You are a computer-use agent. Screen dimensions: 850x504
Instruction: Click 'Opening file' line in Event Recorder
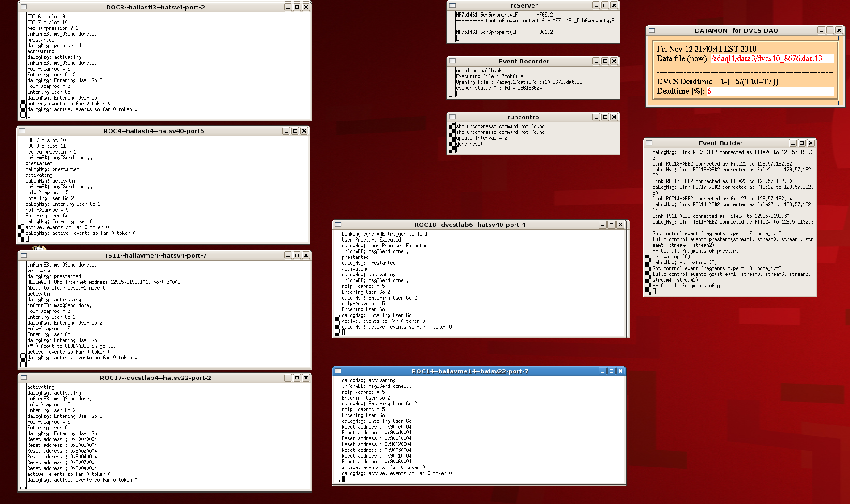click(519, 82)
